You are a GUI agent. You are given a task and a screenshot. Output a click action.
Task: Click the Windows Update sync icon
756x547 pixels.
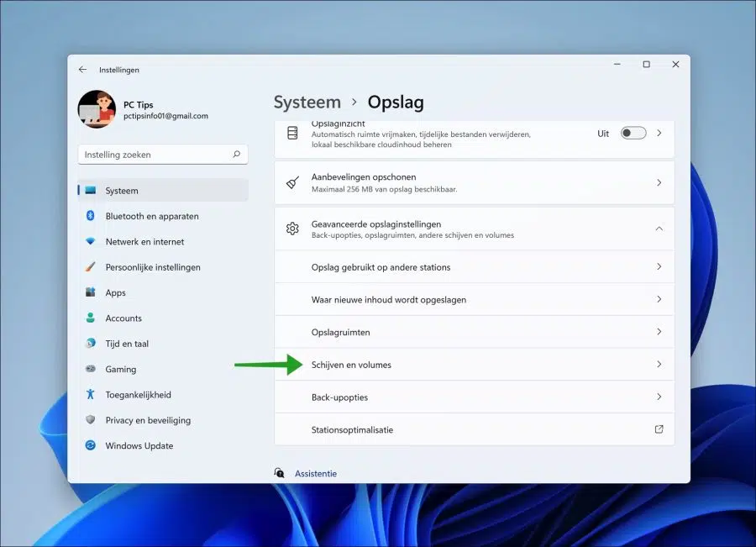90,445
